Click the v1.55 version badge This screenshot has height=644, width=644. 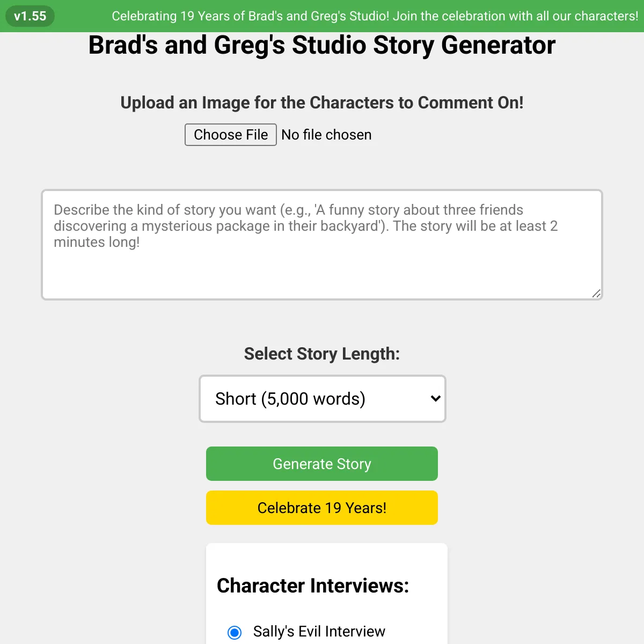(x=30, y=16)
